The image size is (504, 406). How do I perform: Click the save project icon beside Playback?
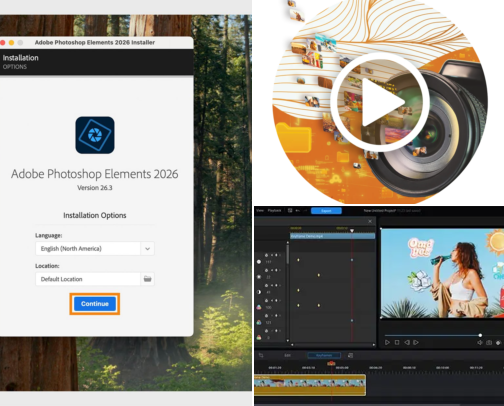click(x=290, y=211)
